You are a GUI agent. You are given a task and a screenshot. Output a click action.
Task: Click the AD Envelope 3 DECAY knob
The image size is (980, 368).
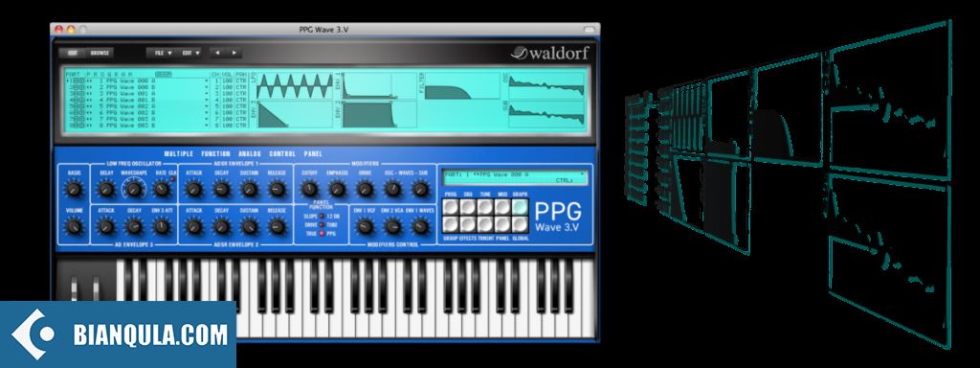134,226
